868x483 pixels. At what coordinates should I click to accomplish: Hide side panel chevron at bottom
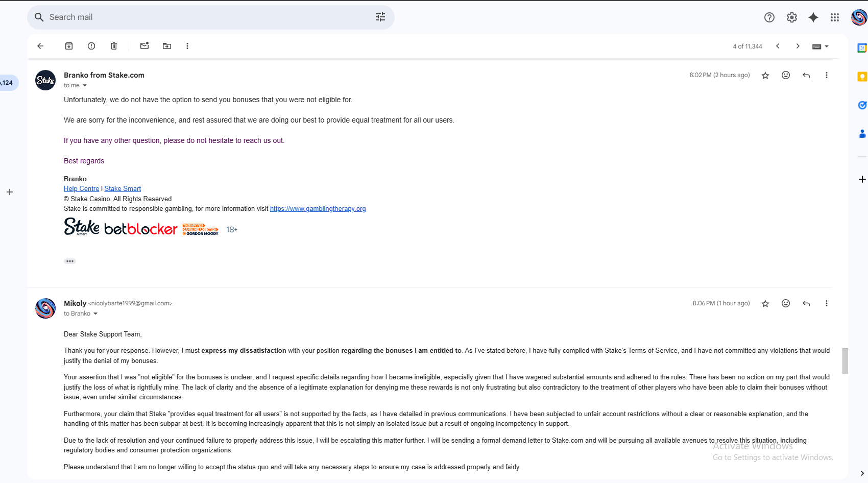[x=862, y=473]
